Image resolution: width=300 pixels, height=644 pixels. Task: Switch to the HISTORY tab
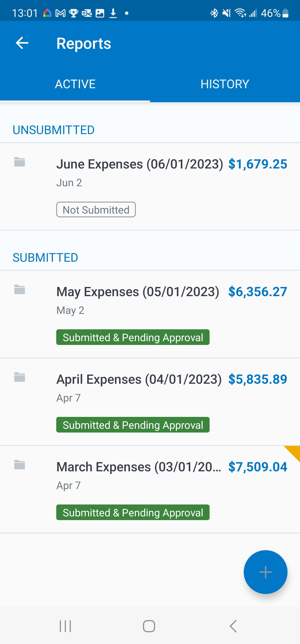pyautogui.click(x=225, y=84)
